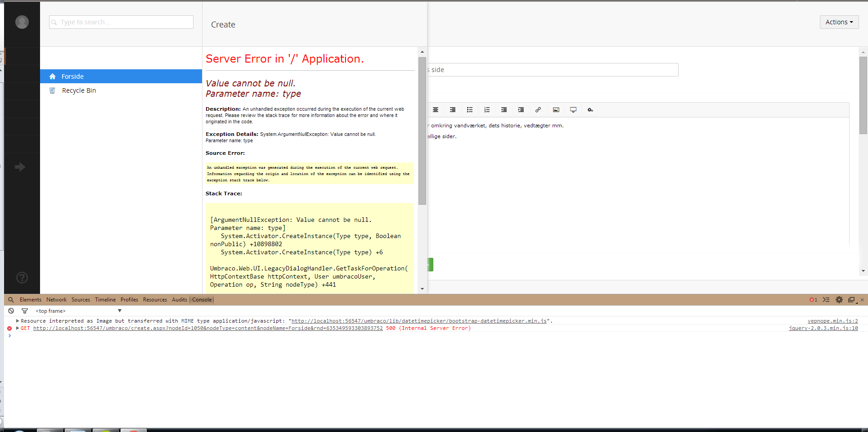Click the error dialog scroll-up arrow

tap(422, 52)
